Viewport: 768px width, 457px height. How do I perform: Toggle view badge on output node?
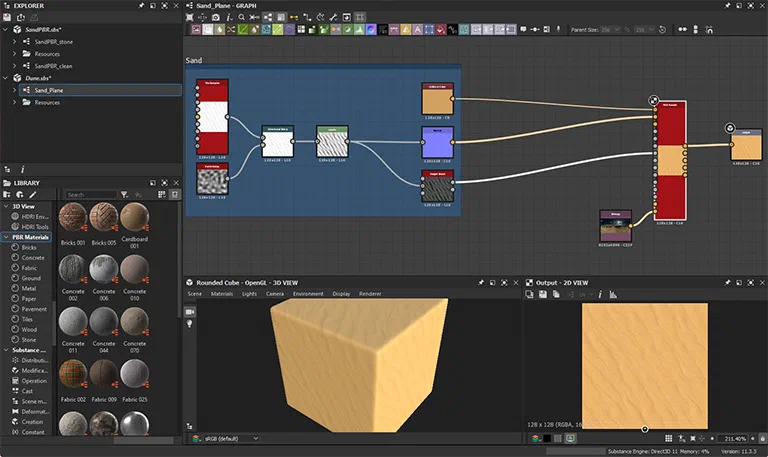pyautogui.click(x=730, y=128)
